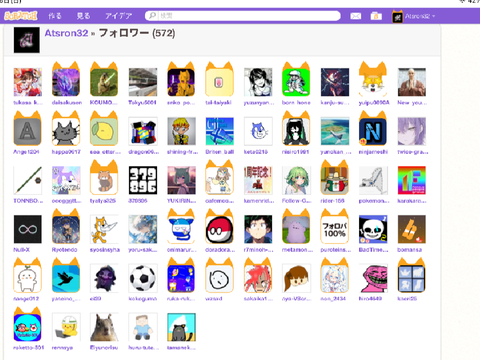Open the rainbow gradient avatar
Screen dimensions: 480x360
[412, 180]
